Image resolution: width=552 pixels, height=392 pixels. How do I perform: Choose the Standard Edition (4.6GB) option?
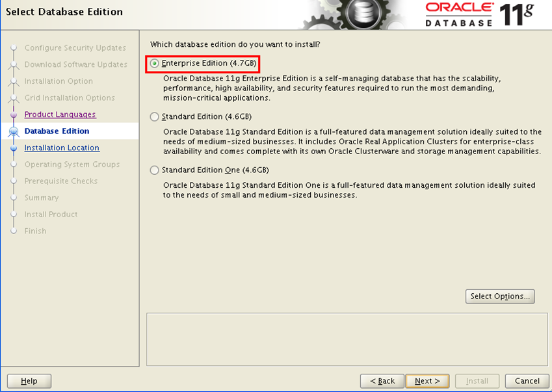[x=154, y=117]
